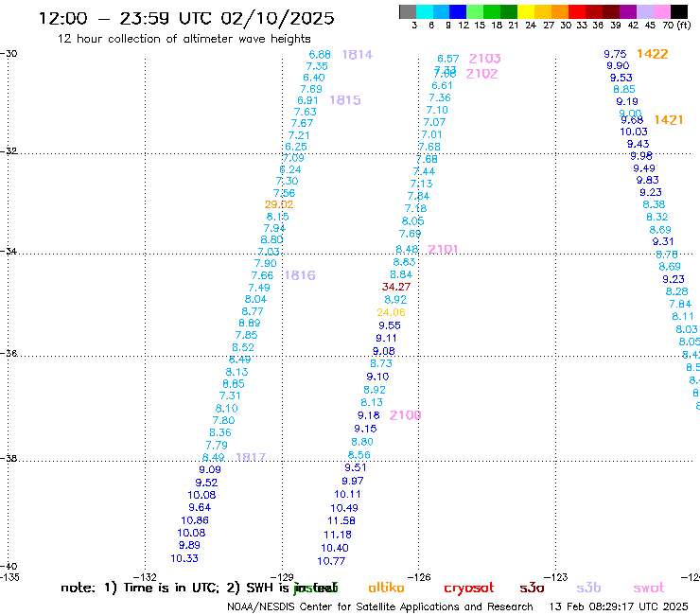
Task: Click the altika satellite legend label
Action: tap(387, 588)
